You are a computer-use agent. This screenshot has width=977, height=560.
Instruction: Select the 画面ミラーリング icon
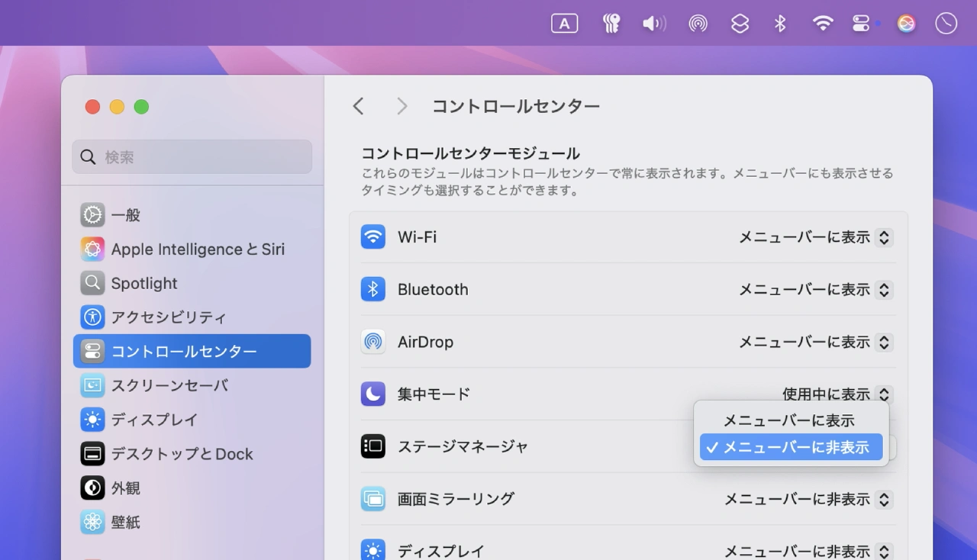[x=372, y=499]
